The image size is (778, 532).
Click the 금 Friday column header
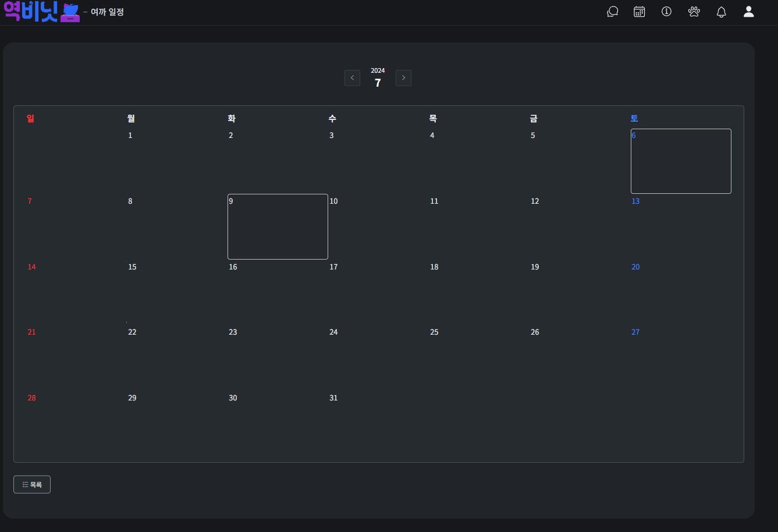pos(534,119)
